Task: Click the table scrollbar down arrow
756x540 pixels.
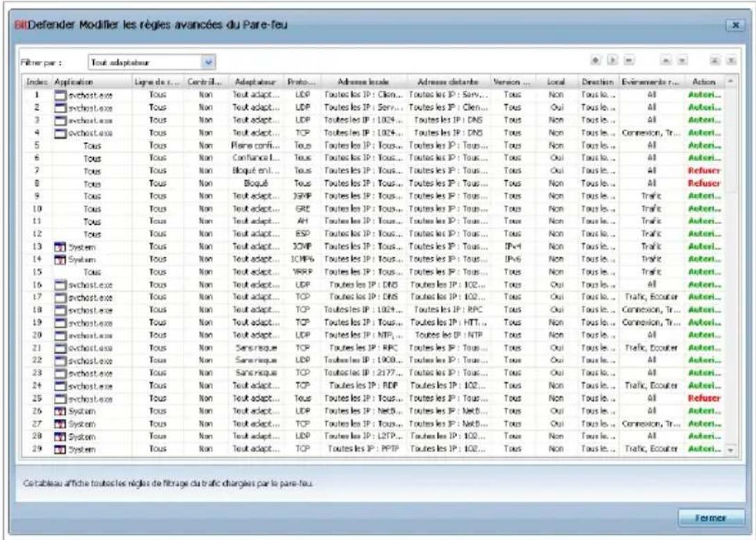Action: coord(730,450)
